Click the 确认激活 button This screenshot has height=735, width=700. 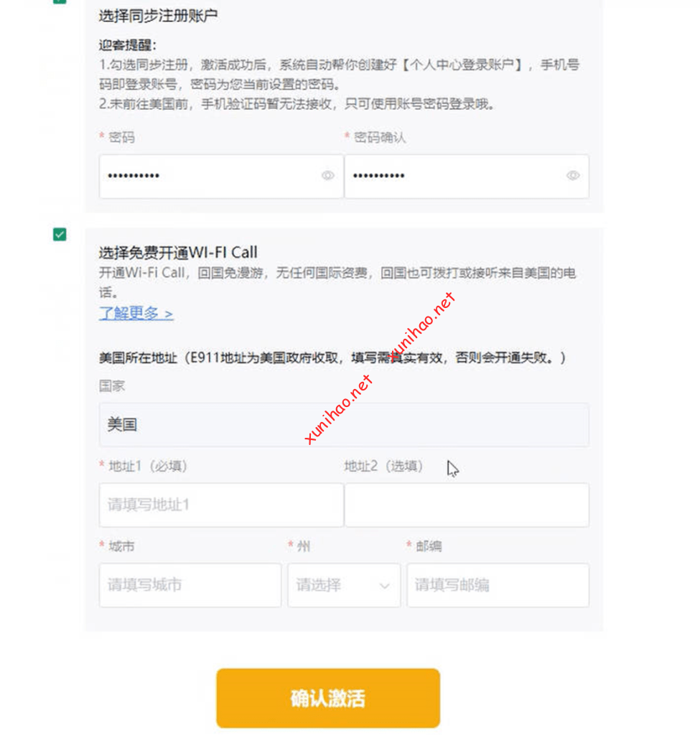[x=327, y=698]
